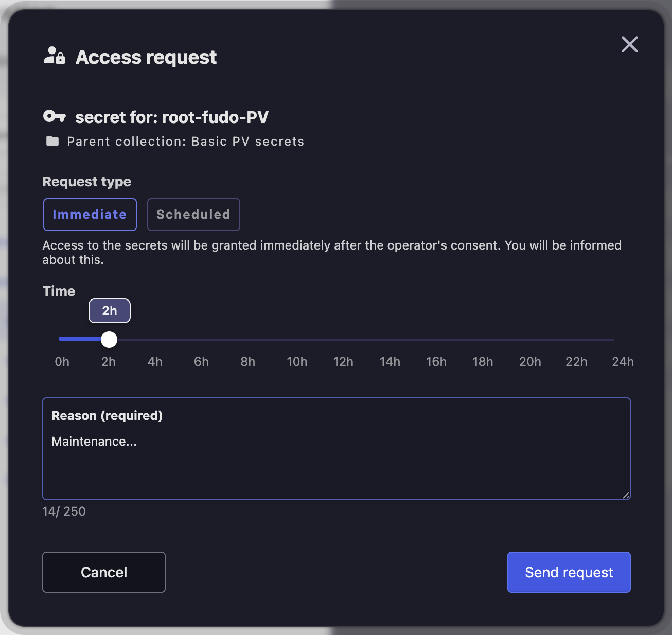Viewport: 672px width, 635px height.
Task: Click Parent collection: Basic PV secrets text
Action: [x=186, y=142]
